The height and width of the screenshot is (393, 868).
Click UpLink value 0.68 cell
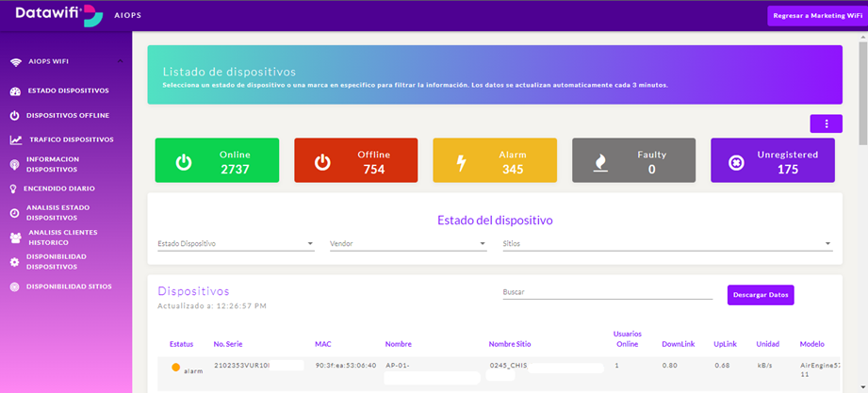tap(721, 366)
